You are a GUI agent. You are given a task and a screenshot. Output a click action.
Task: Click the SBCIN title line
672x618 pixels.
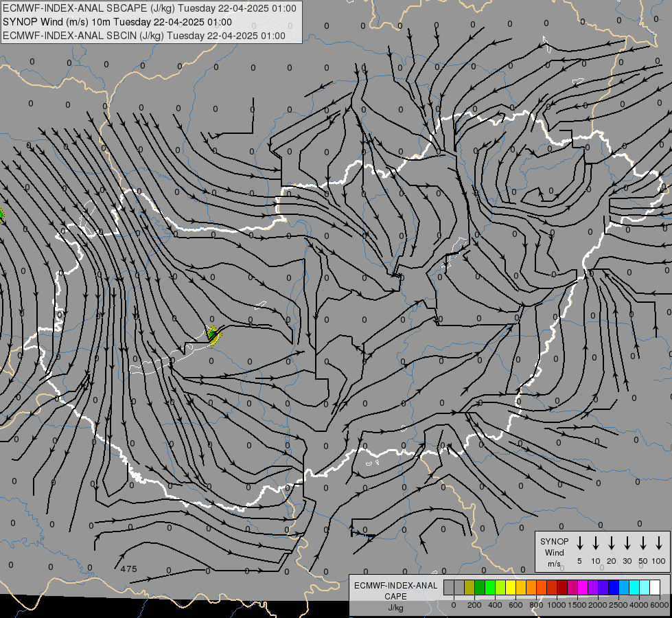click(144, 36)
